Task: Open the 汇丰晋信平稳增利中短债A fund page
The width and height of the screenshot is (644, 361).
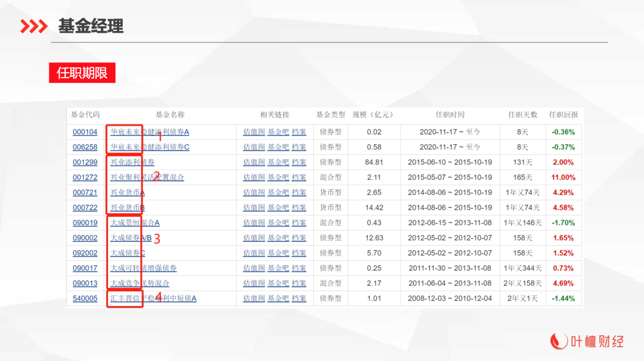Action: [x=153, y=299]
